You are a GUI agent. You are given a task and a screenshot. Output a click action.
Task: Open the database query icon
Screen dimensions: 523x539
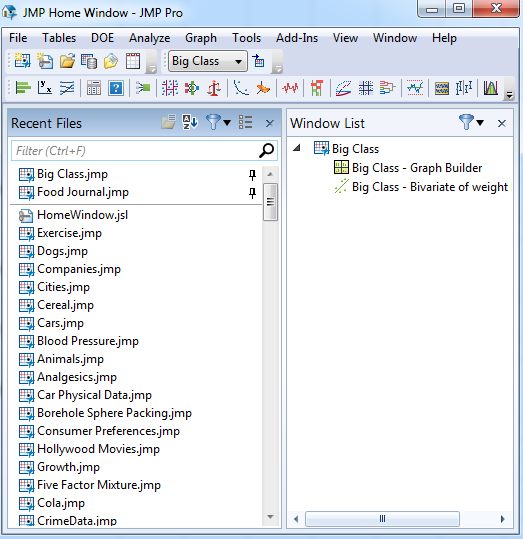[x=89, y=61]
